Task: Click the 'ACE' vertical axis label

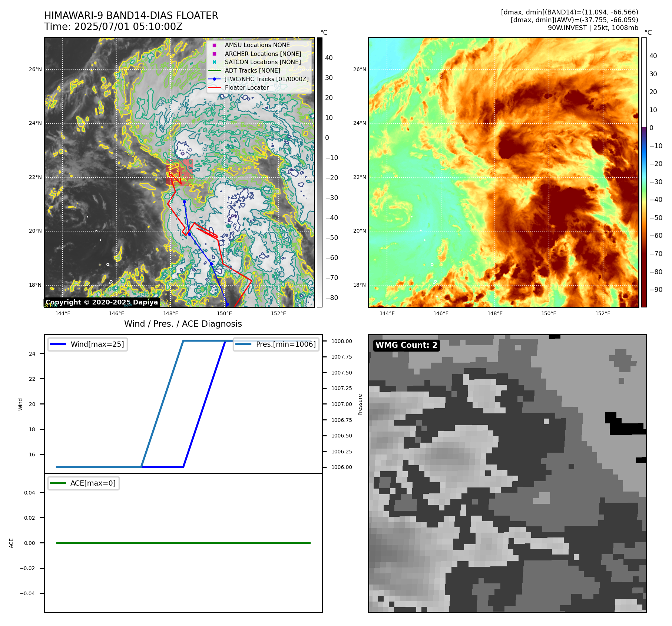Action: [x=11, y=543]
